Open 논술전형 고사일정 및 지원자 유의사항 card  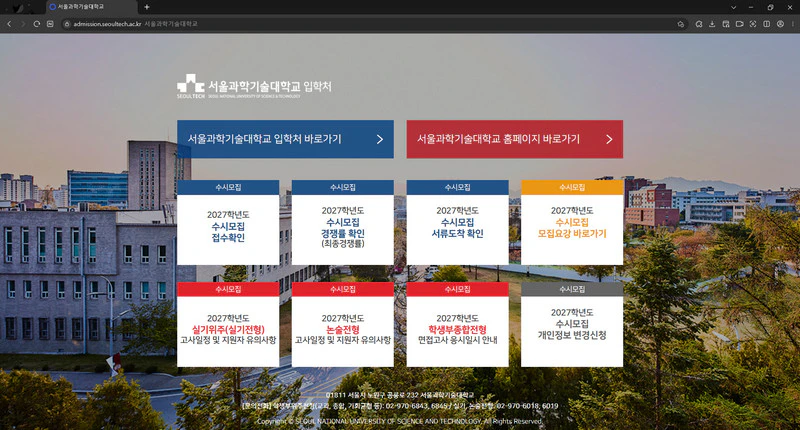(343, 324)
